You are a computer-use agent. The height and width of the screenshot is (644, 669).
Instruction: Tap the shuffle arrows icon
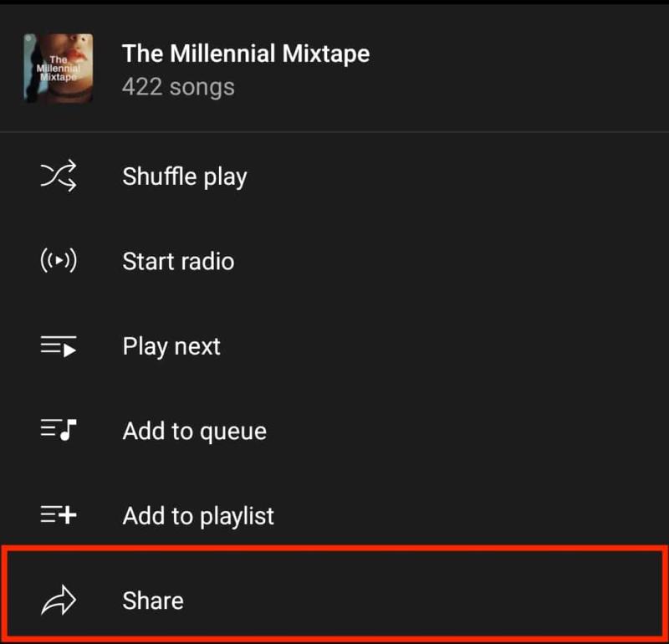coord(59,176)
